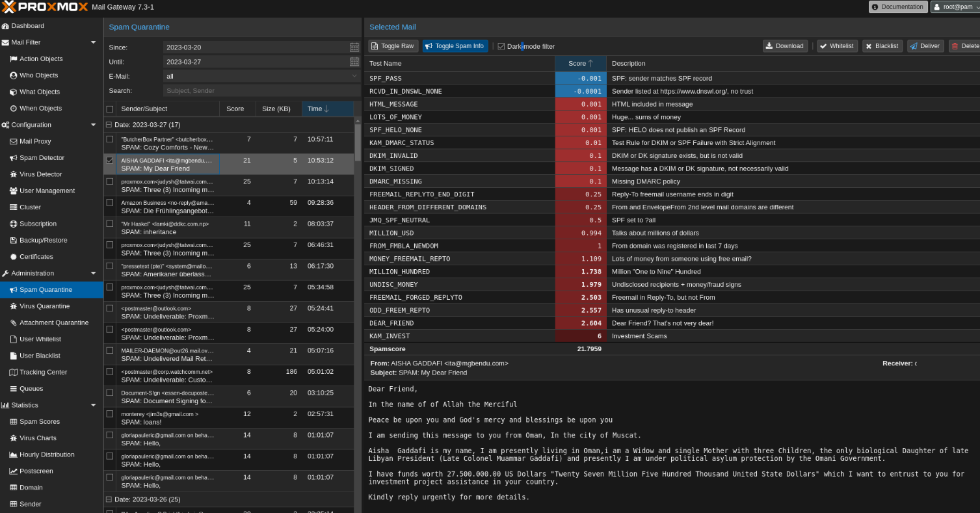Click the Action Objects flag icon
Image resolution: width=980 pixels, height=513 pixels.
click(14, 59)
